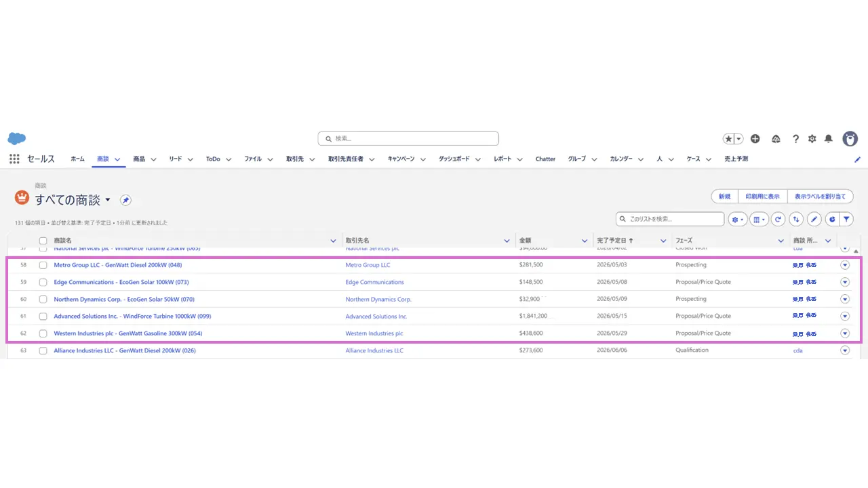The height and width of the screenshot is (488, 868).
Task: Open the 金額 column options chevron
Action: 585,241
